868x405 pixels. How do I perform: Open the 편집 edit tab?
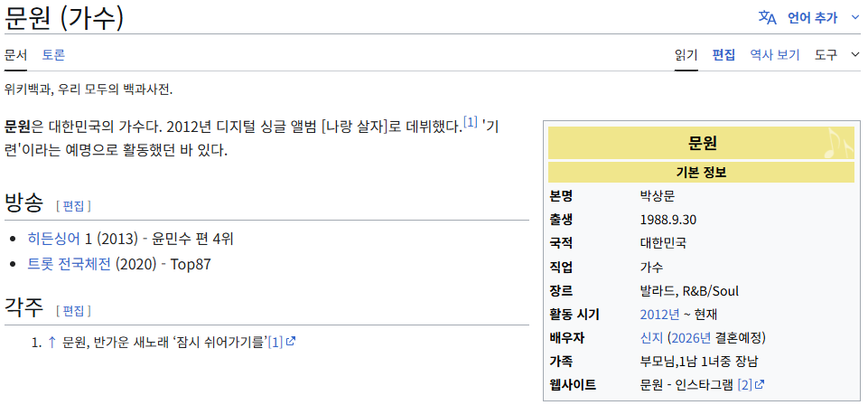(x=723, y=55)
